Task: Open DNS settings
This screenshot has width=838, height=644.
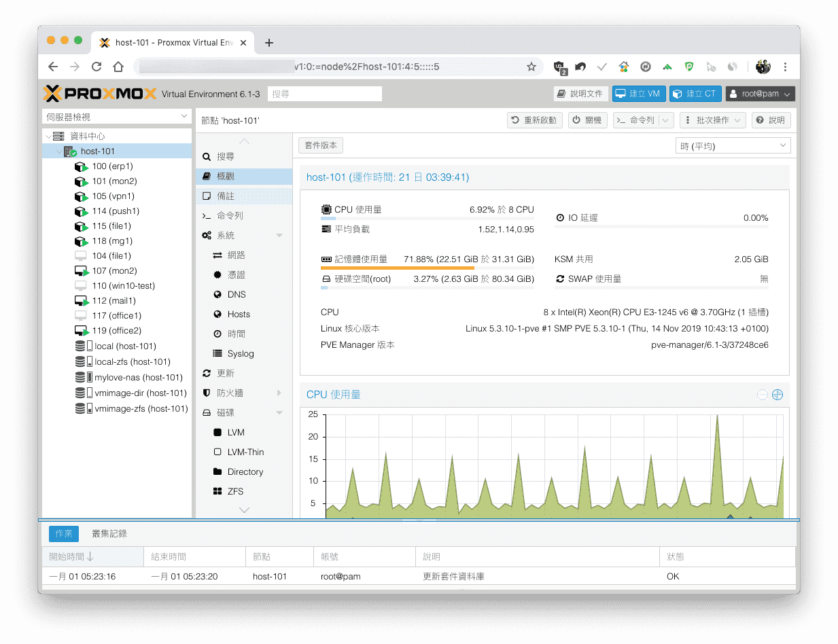Action: pyautogui.click(x=244, y=294)
